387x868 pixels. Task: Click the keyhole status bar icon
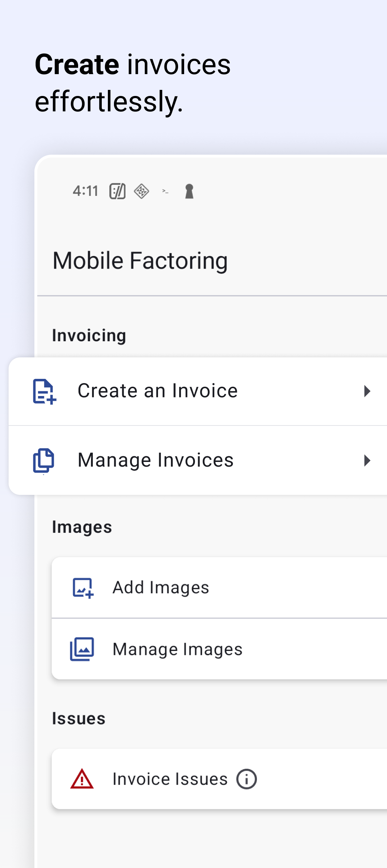[x=189, y=191]
